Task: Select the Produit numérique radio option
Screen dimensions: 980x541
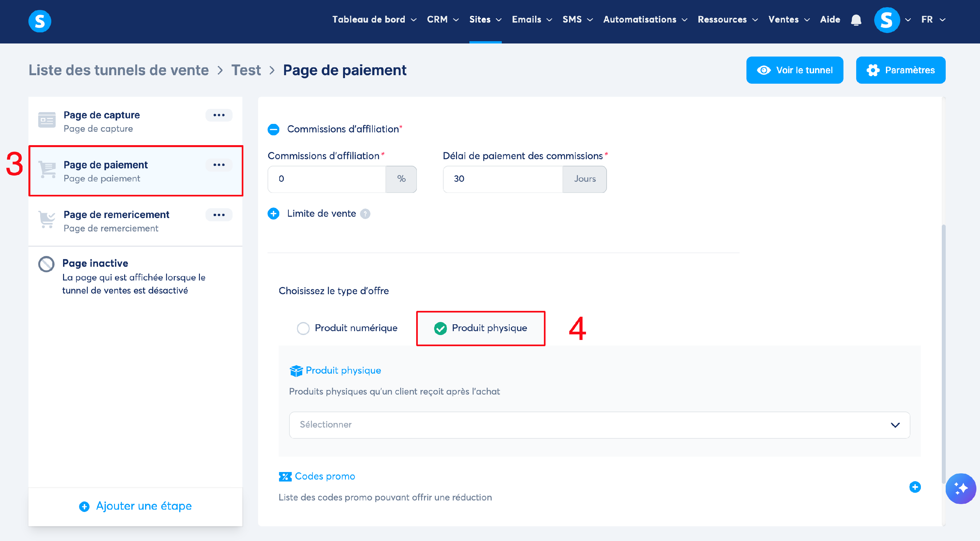Action: pyautogui.click(x=303, y=328)
